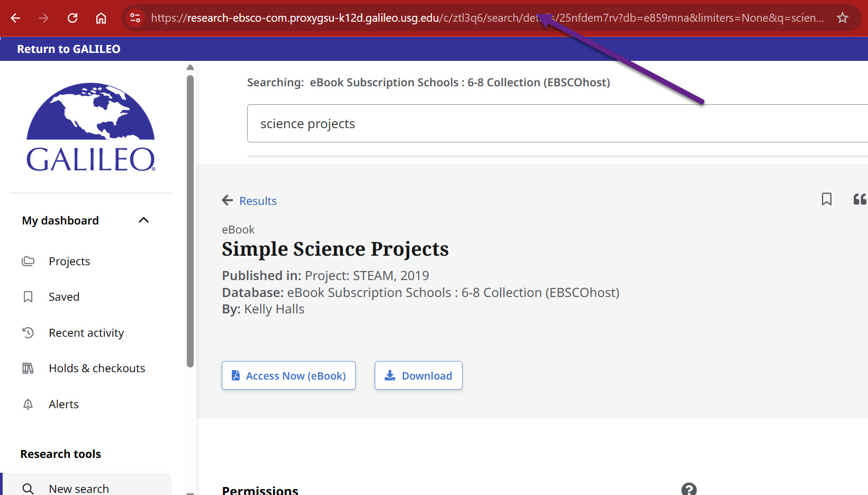Go back to Results
The image size is (868, 495).
tap(258, 201)
